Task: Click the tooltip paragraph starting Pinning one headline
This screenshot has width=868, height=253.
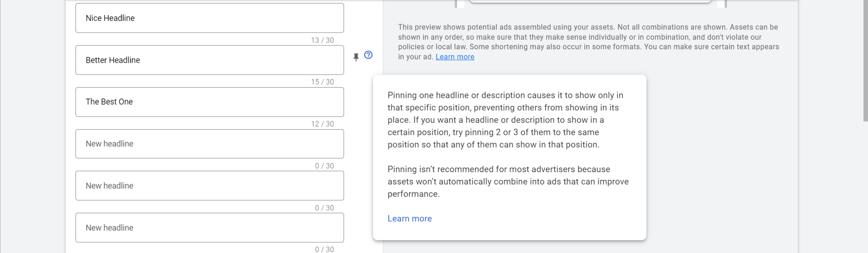Action: click(505, 120)
